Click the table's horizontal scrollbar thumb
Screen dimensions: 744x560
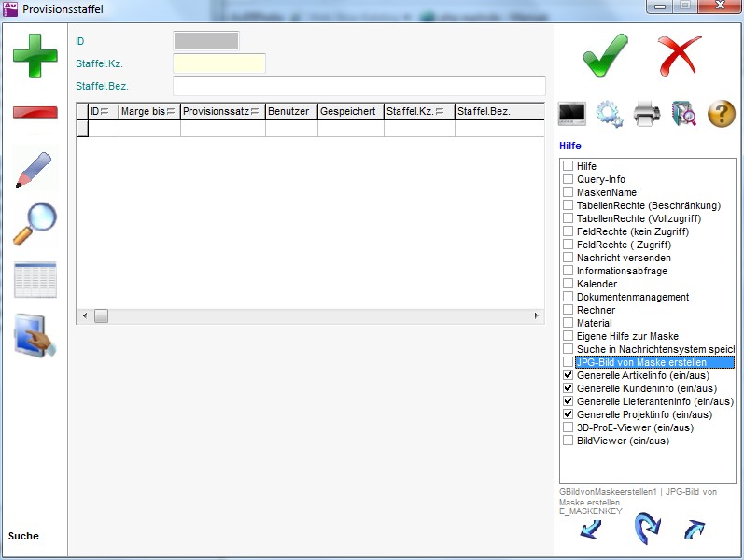(101, 316)
